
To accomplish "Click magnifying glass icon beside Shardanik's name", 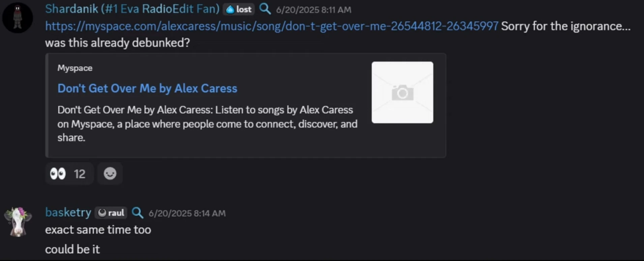I will pos(265,9).
